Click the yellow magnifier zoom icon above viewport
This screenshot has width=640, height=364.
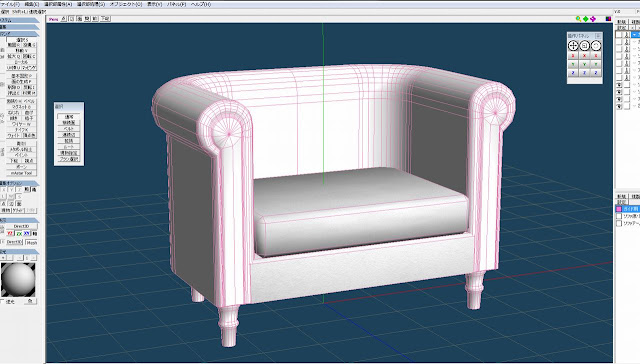pyautogui.click(x=578, y=19)
